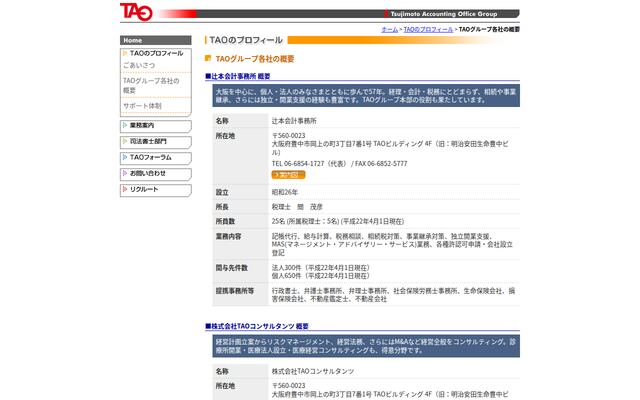This screenshot has width=640, height=400.
Task: Click the 関与先件数 row label
Action: [x=232, y=268]
